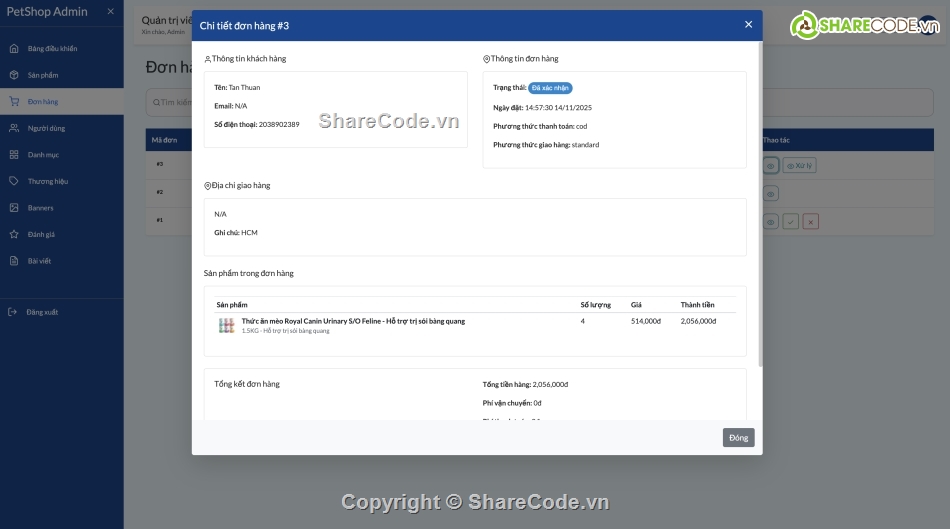Go to Người dùng menu label
Screen dimensions: 950x529
click(x=46, y=128)
